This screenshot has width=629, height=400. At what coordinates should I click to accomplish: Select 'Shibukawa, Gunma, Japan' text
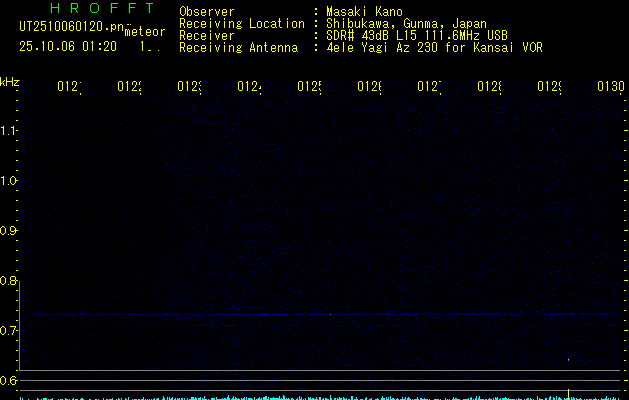point(406,24)
